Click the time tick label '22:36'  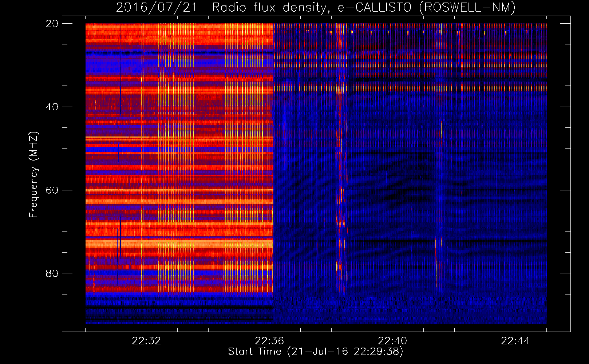point(269,341)
